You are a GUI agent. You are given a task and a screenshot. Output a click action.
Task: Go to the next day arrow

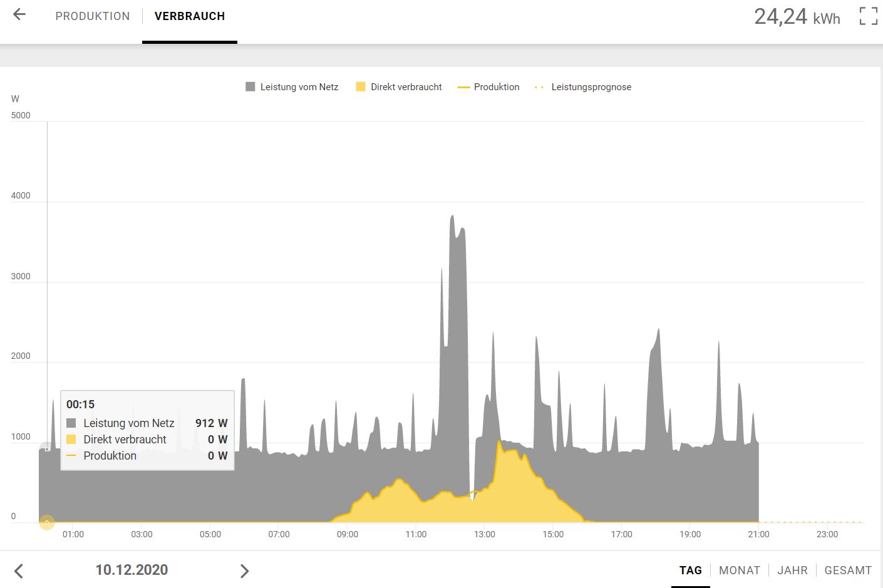click(x=244, y=570)
